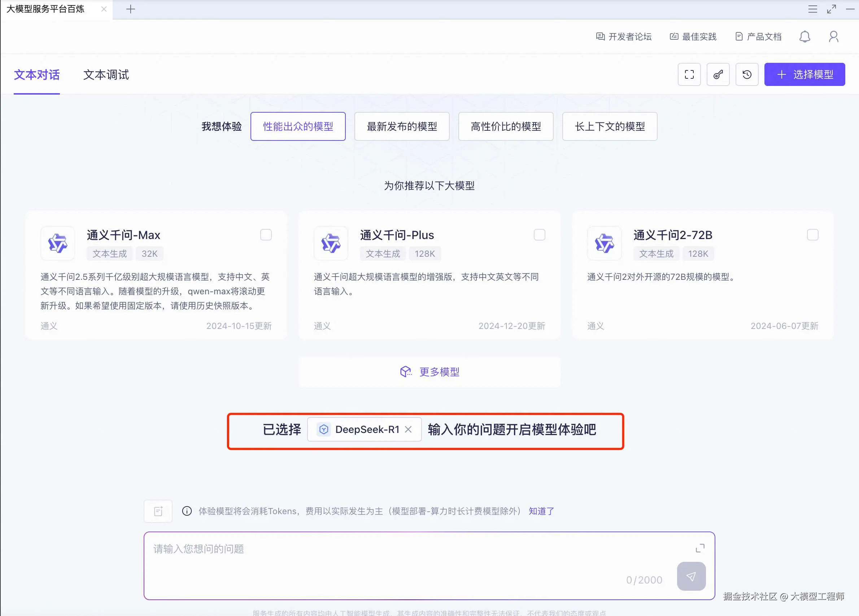Check the 通义千问-Plus model checkbox
859x616 pixels.
tap(539, 235)
